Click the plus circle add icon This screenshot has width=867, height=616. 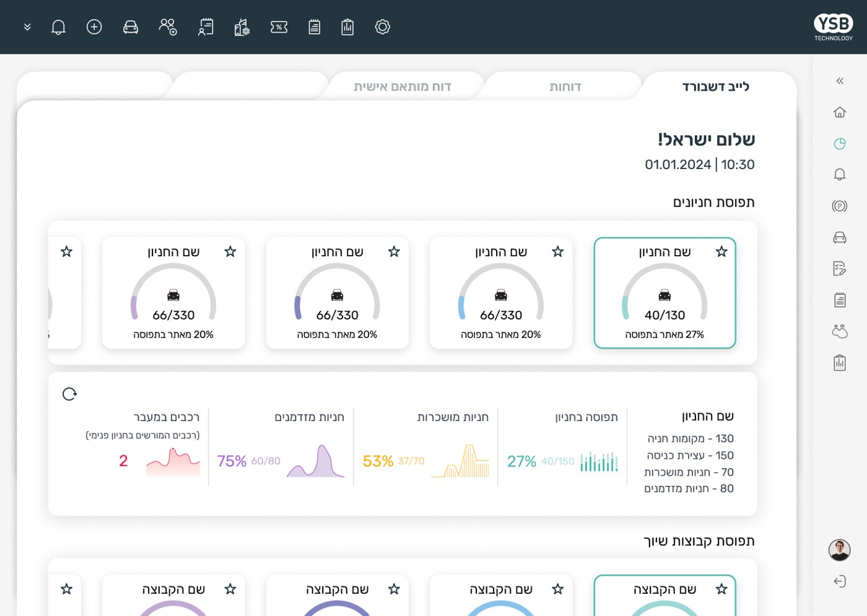pyautogui.click(x=94, y=27)
